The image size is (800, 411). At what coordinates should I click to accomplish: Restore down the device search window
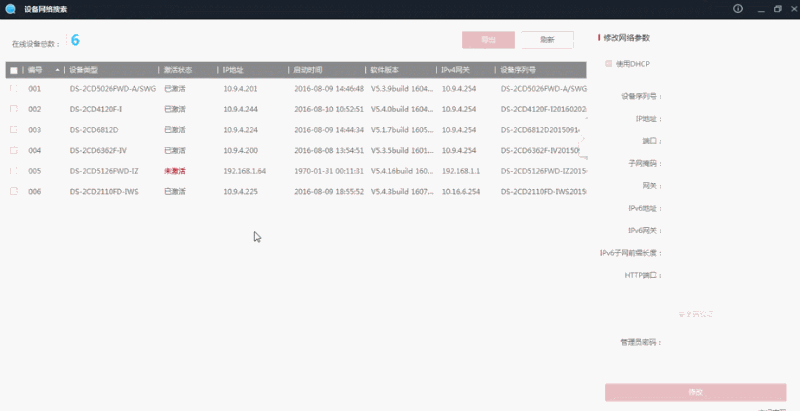pos(778,9)
